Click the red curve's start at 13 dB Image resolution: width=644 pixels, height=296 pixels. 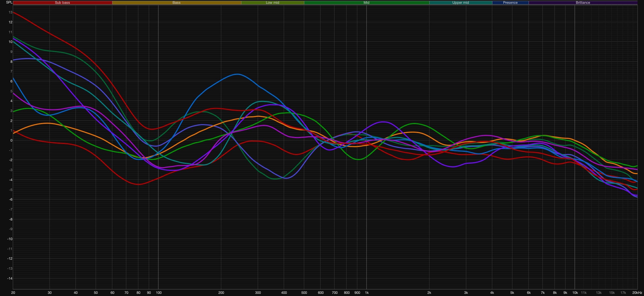click(14, 12)
